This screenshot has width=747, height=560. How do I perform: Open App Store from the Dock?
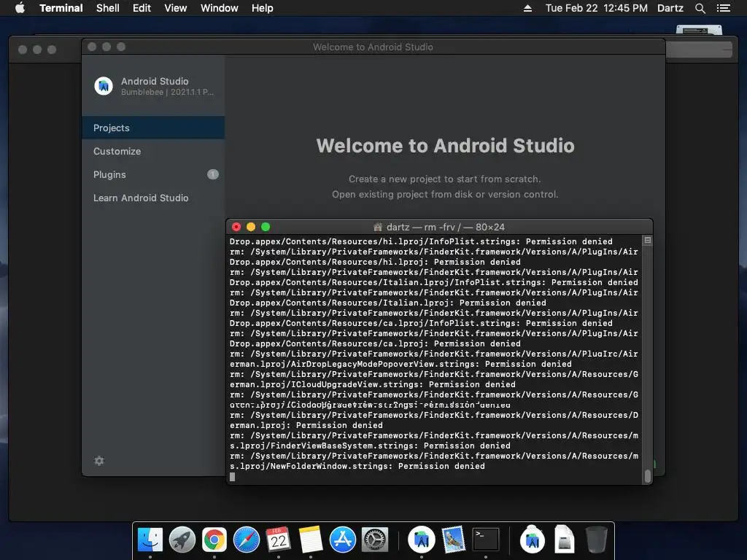pos(343,540)
